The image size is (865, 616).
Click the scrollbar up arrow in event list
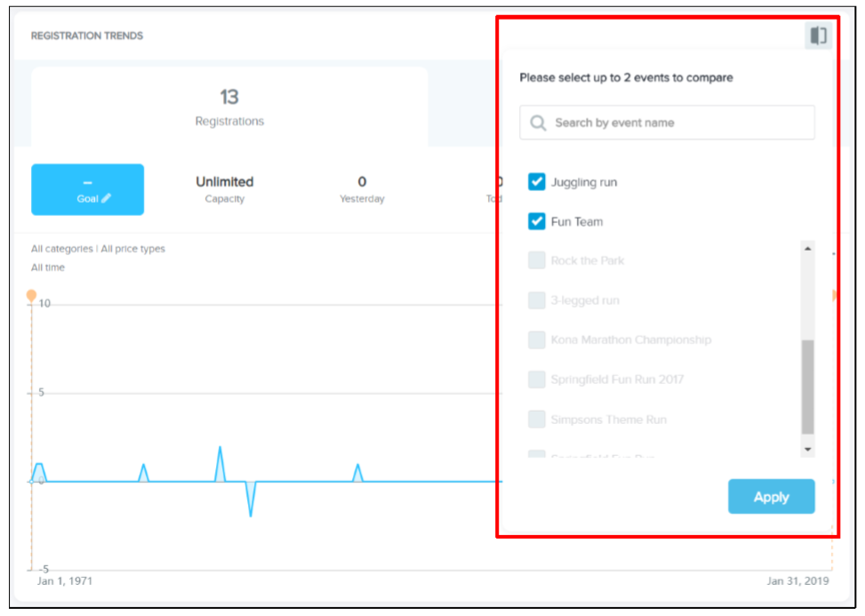(807, 249)
